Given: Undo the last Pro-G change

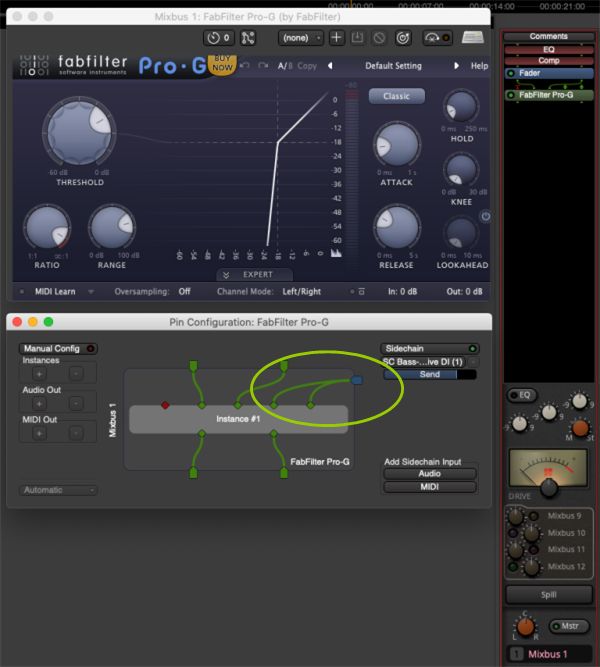Looking at the screenshot, I should click(x=245, y=66).
